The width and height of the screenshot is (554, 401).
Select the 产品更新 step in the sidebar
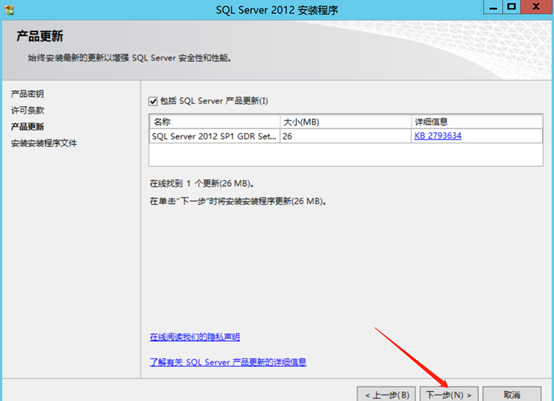pyautogui.click(x=28, y=126)
